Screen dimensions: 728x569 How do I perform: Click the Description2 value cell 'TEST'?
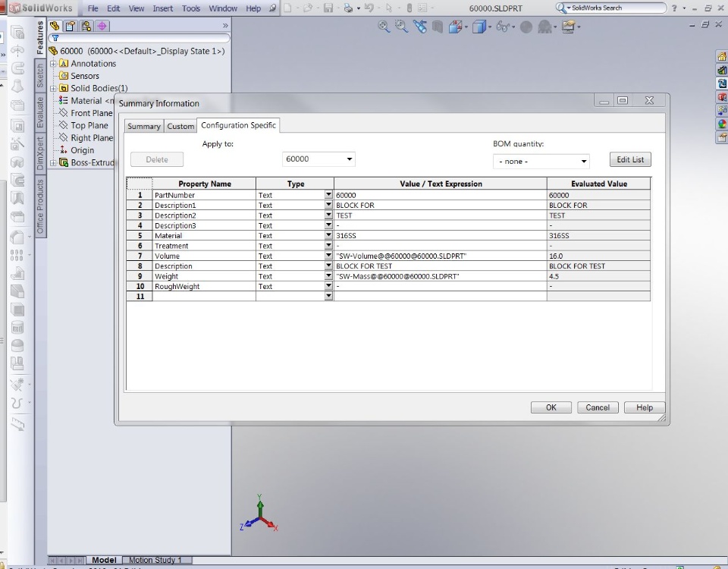[440, 215]
